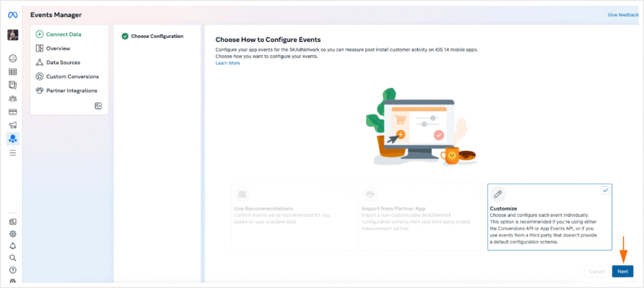The image size is (644, 288).
Task: Open Custom Conversions menu item
Action: (x=67, y=77)
